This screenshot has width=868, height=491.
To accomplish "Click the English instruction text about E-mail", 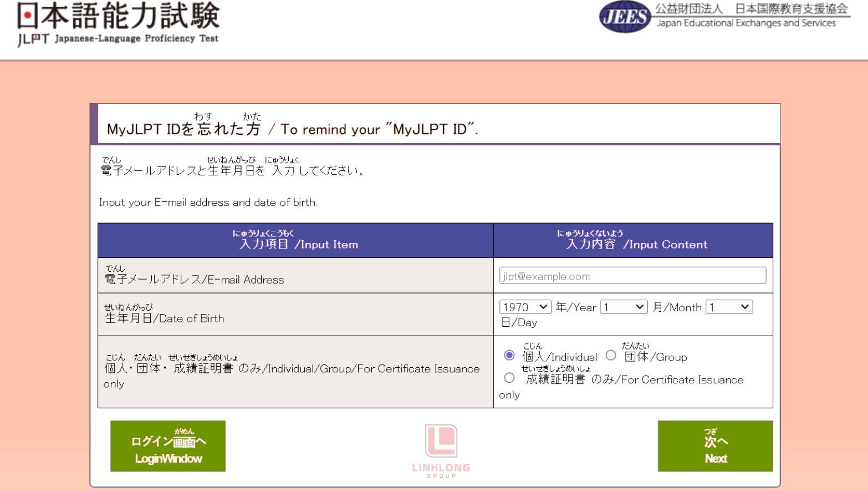I will click(x=208, y=203).
